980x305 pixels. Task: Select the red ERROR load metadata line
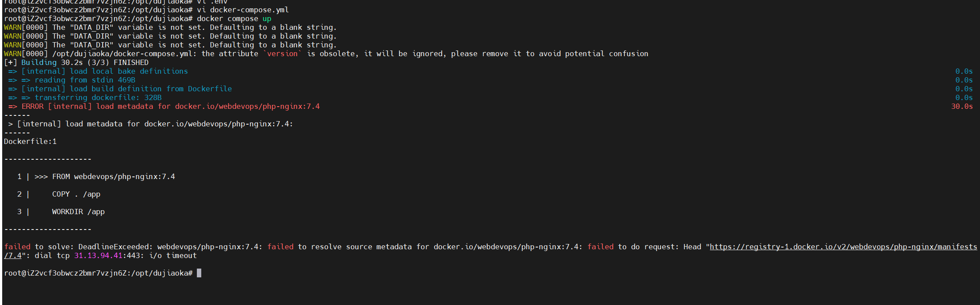coord(171,107)
